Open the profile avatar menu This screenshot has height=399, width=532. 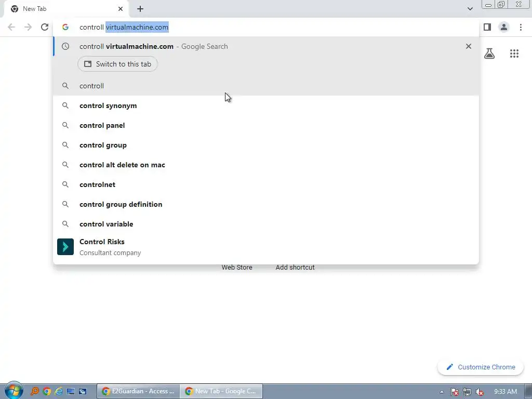click(x=504, y=27)
